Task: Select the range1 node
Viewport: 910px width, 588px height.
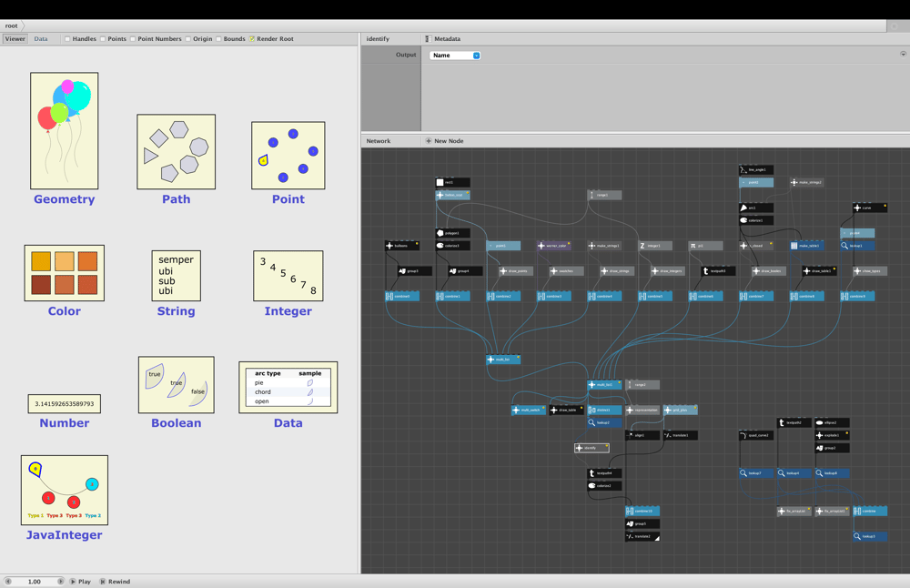Action: (604, 195)
